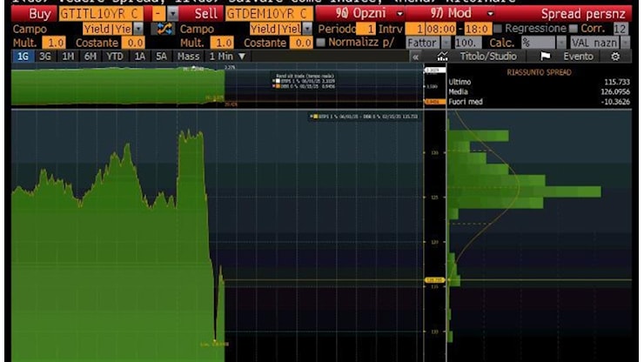
Task: Click the Sell button
Action: coord(202,14)
